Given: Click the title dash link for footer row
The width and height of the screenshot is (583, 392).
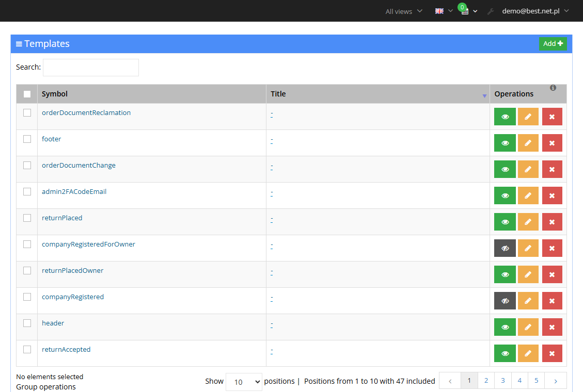Looking at the screenshot, I should coord(272,141).
